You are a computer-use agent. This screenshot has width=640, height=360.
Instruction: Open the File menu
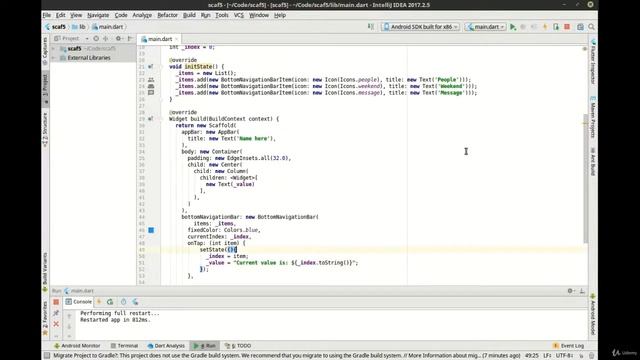tap(47, 15)
